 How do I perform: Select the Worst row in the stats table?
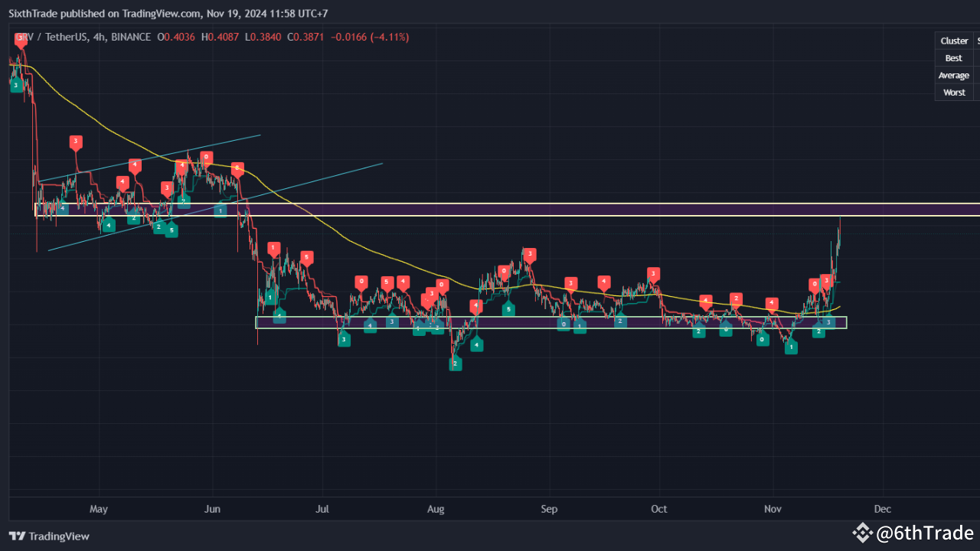tap(953, 92)
